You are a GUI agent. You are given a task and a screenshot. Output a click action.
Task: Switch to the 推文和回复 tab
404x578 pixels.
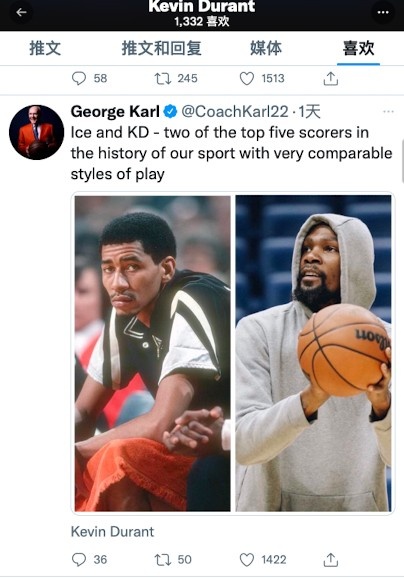pos(161,48)
